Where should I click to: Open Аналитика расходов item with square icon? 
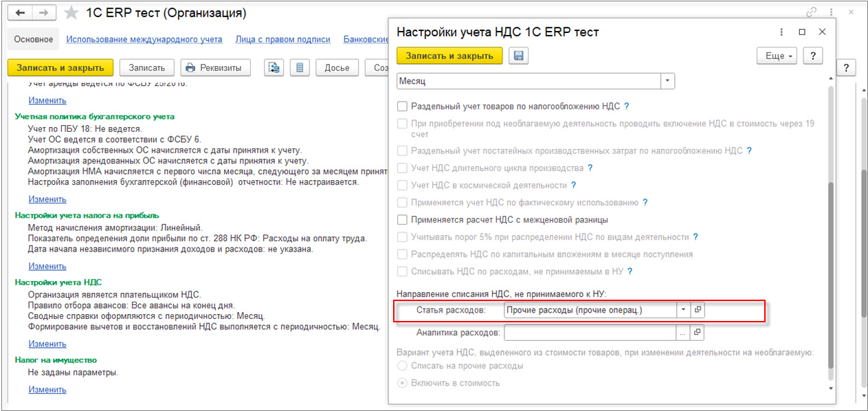(698, 333)
